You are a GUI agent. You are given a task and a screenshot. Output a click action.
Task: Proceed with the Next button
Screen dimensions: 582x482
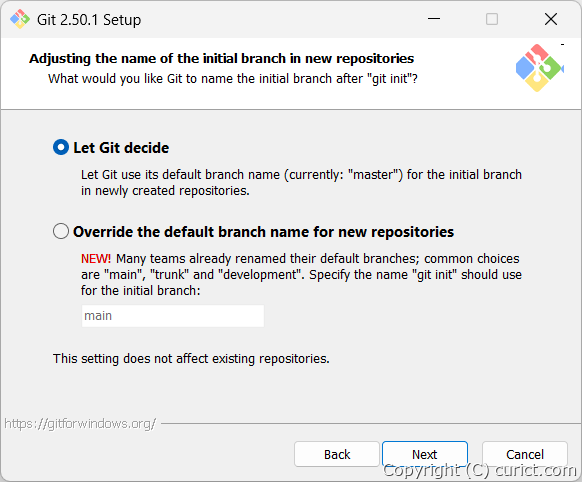425,454
